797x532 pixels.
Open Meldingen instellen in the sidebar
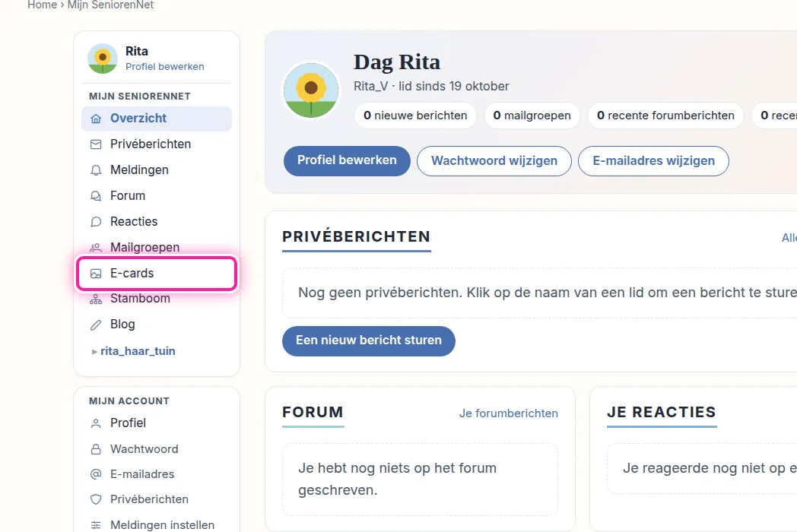click(x=157, y=525)
